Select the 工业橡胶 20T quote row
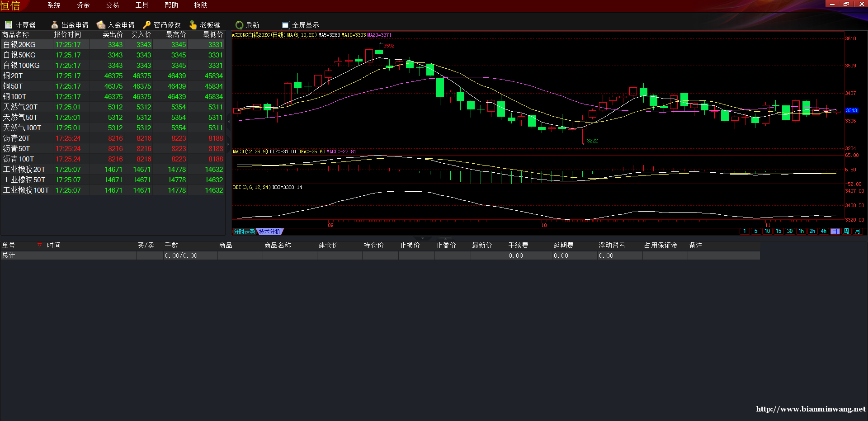This screenshot has width=868, height=421. (x=113, y=169)
